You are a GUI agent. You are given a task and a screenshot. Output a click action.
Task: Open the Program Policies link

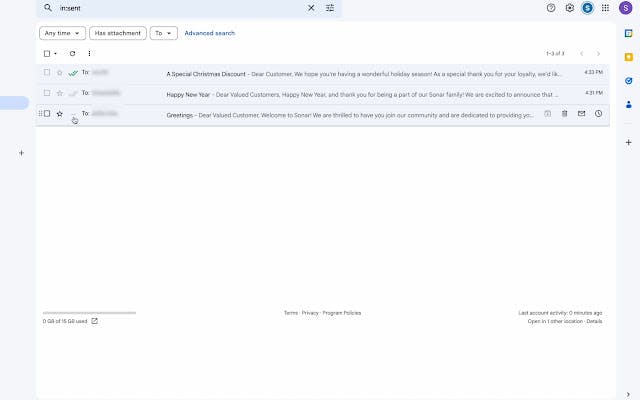point(342,313)
